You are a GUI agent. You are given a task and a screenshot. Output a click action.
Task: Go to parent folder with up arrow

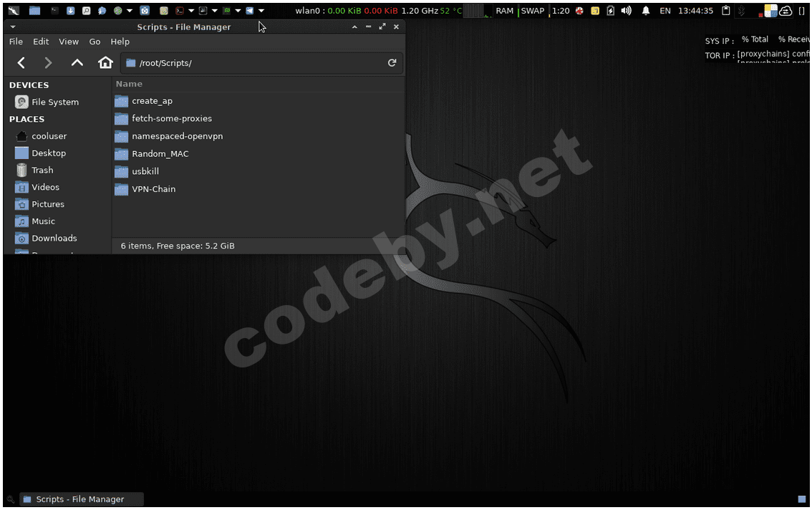click(x=77, y=63)
